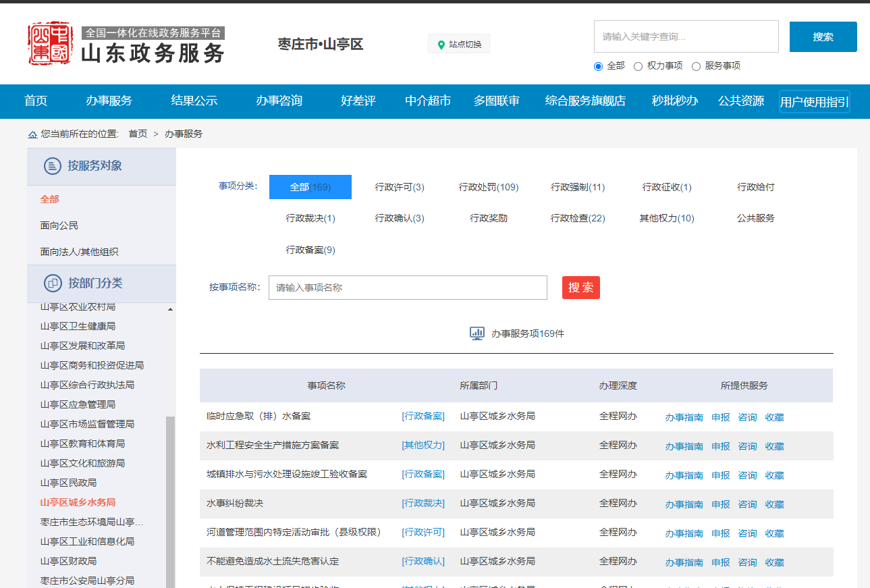Select the 服务事项 radio option
Screen dimensions: 870x588
[696, 66]
